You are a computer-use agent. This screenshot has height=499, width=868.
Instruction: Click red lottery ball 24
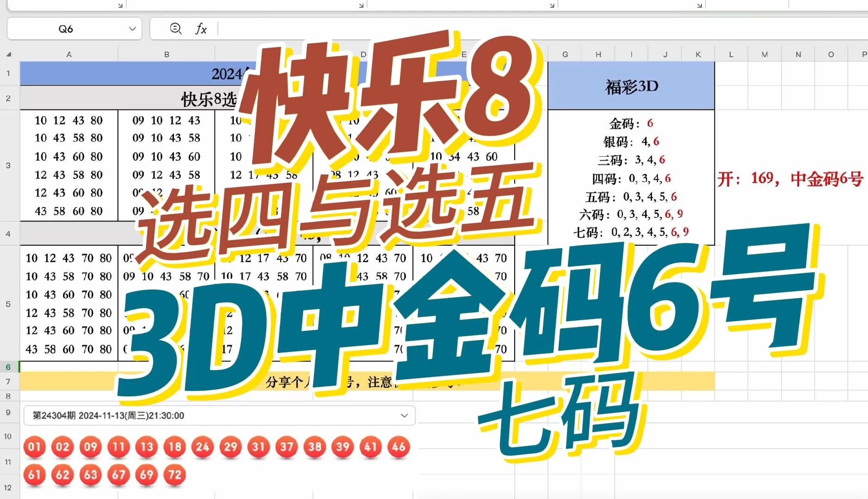point(203,447)
